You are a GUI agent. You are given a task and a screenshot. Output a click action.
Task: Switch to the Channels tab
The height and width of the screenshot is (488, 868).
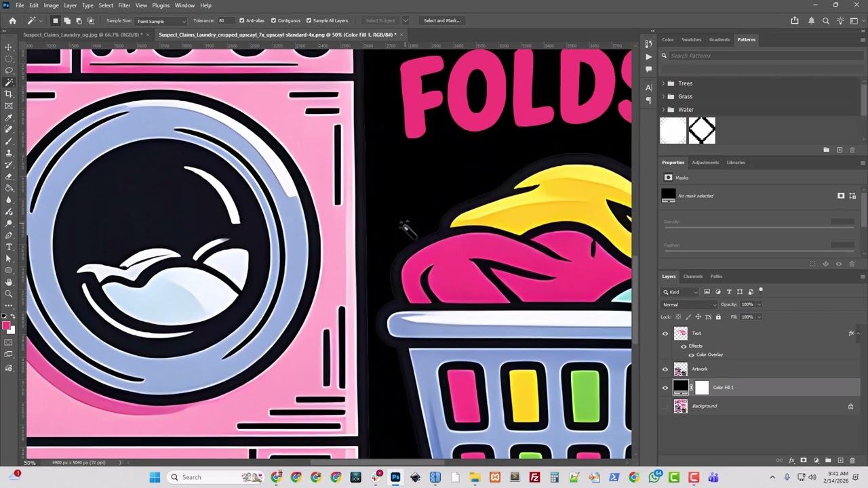[693, 276]
